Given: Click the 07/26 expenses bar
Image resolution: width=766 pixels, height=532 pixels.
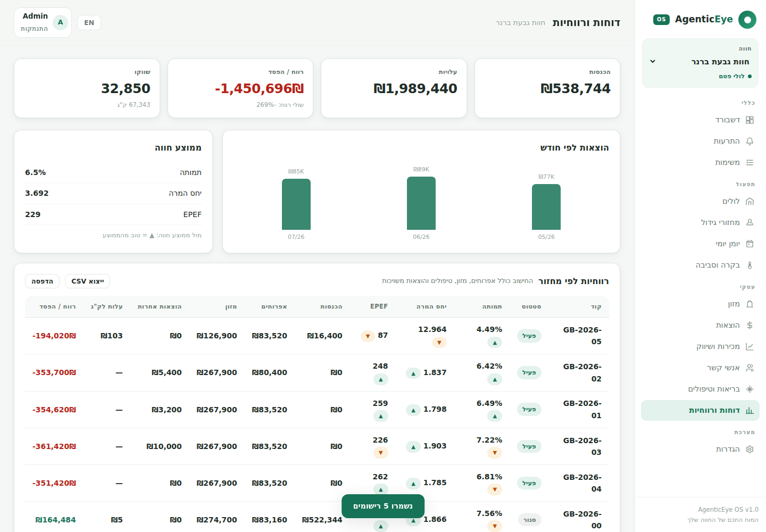Looking at the screenshot, I should pyautogui.click(x=296, y=204).
